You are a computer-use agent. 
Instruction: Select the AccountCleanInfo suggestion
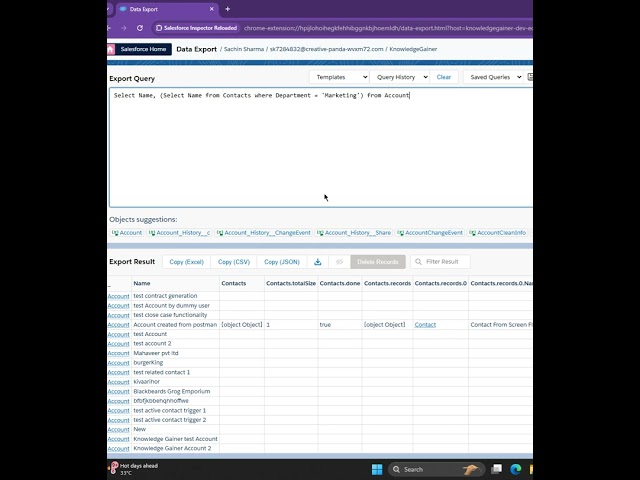[498, 233]
